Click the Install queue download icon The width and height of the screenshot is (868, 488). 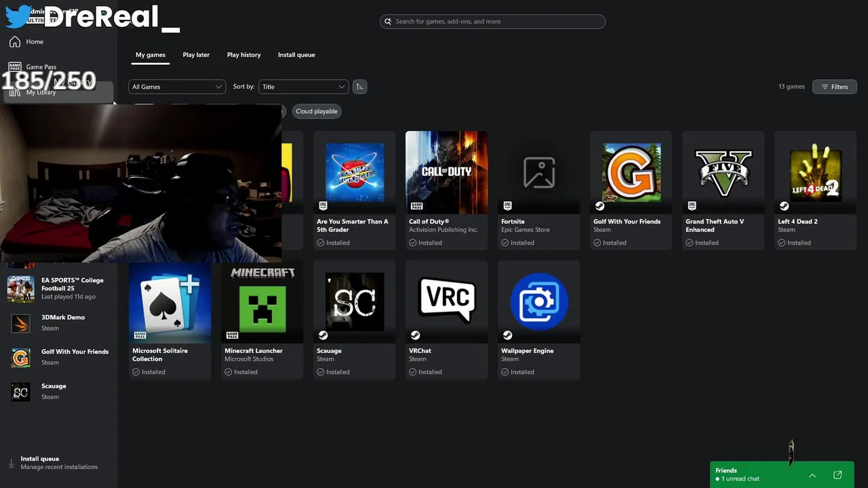tap(11, 463)
